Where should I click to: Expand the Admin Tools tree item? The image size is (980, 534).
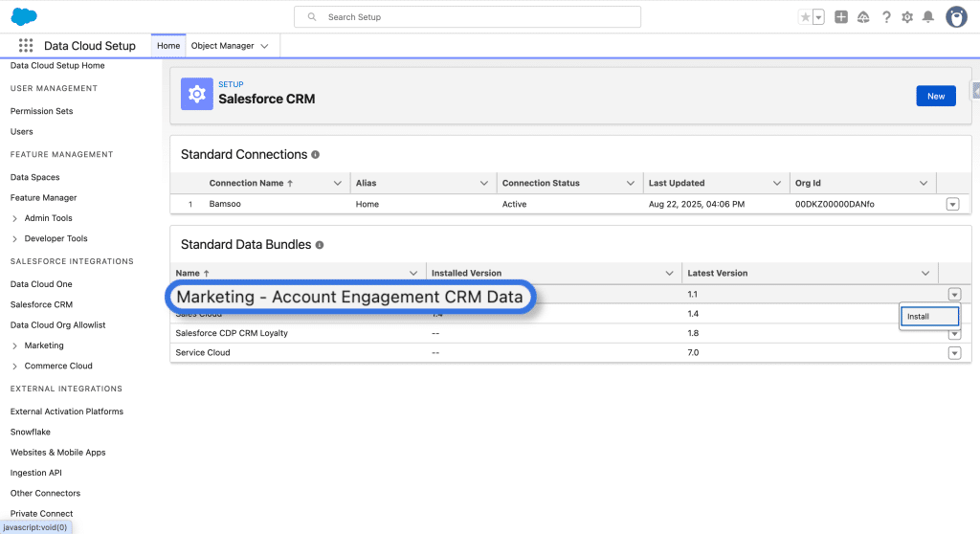(x=15, y=218)
